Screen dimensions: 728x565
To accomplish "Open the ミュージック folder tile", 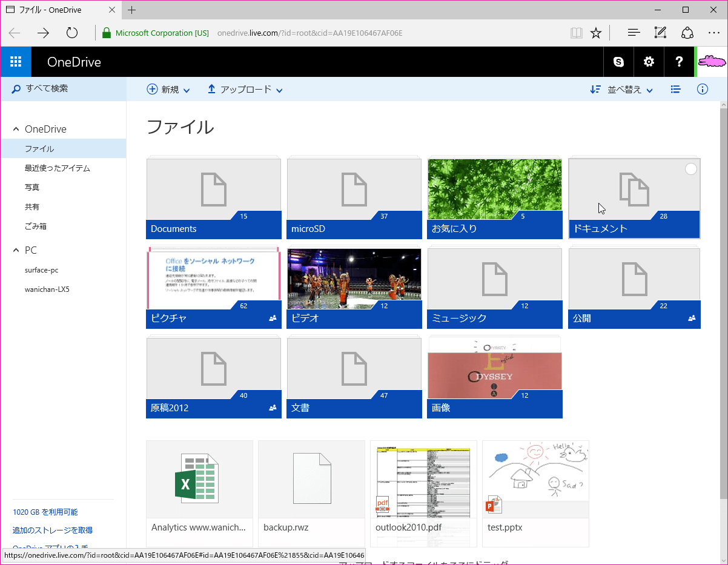I will coord(495,288).
